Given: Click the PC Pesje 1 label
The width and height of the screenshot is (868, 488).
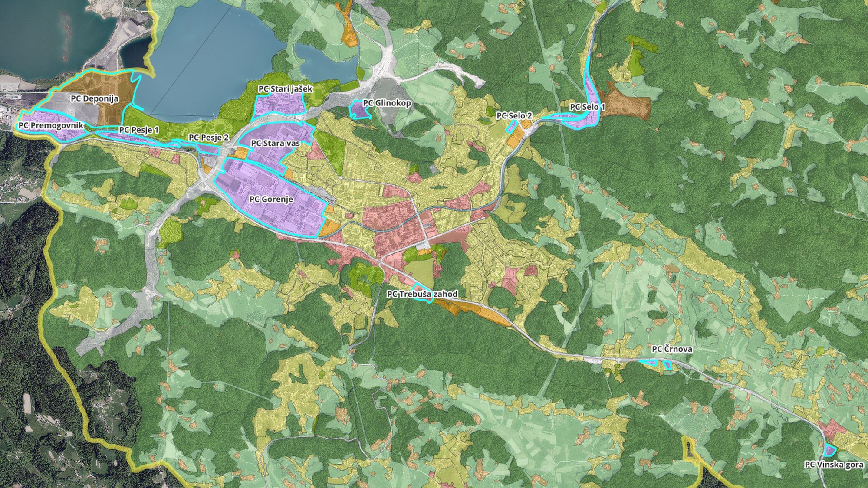Looking at the screenshot, I should coord(139,130).
